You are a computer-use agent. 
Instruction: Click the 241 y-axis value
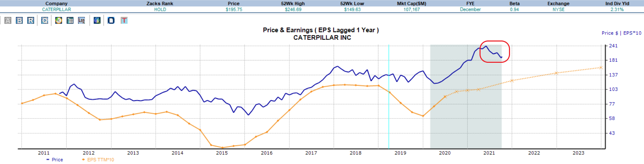click(613, 46)
